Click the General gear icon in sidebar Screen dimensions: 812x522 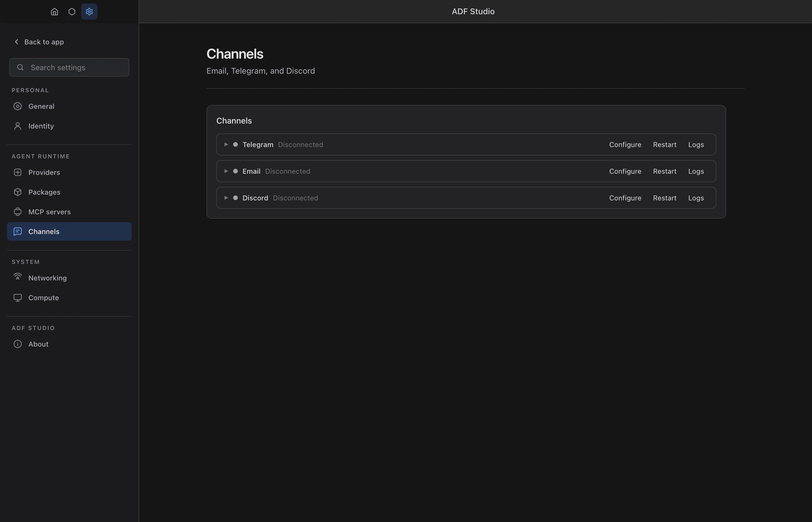click(18, 106)
